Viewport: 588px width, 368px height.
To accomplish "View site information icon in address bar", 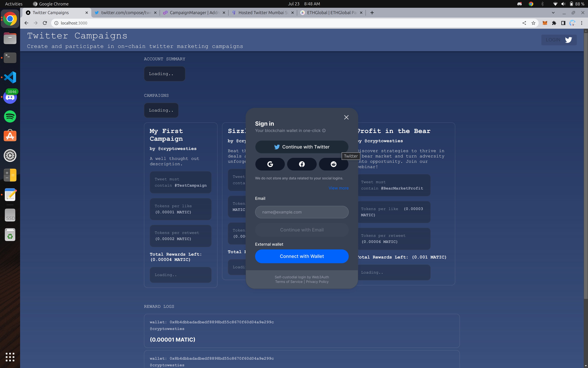I will coord(56,23).
